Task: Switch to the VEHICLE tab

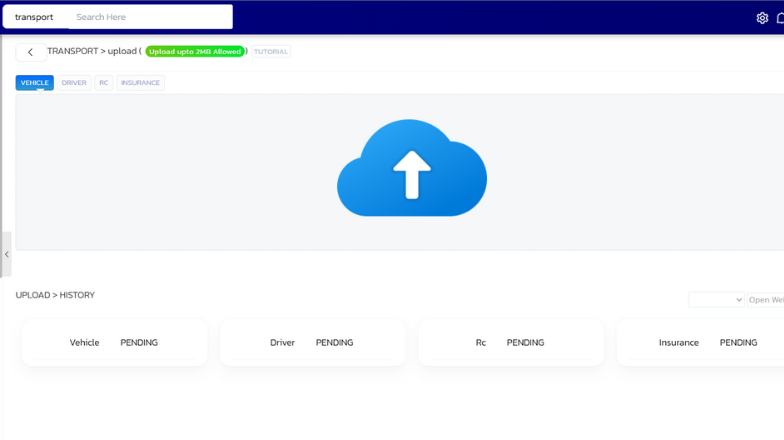Action: coord(35,83)
